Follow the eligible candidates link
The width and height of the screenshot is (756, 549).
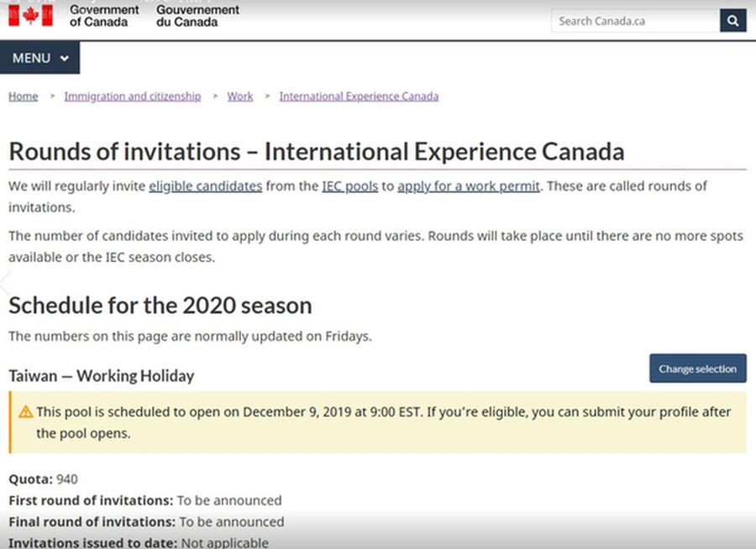[x=205, y=186]
